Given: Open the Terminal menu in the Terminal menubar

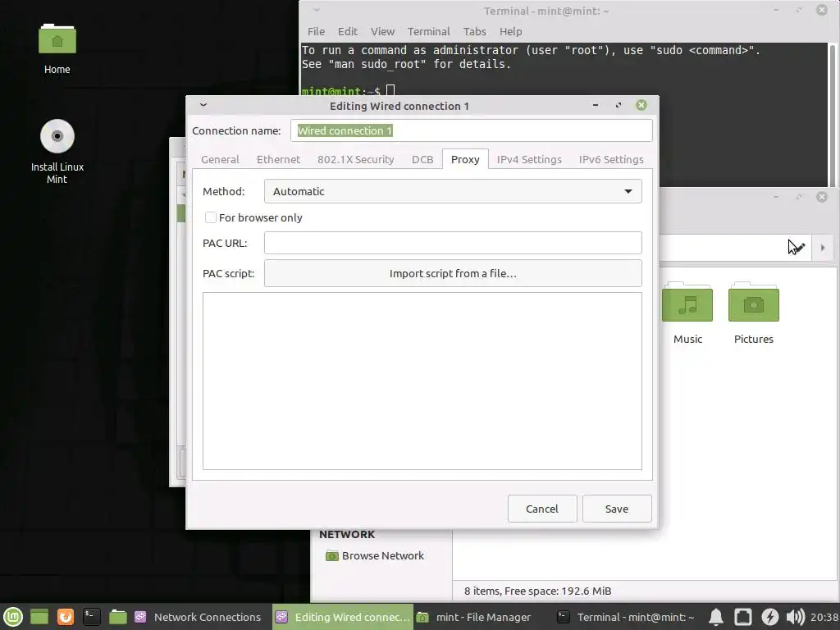Looking at the screenshot, I should [x=428, y=32].
